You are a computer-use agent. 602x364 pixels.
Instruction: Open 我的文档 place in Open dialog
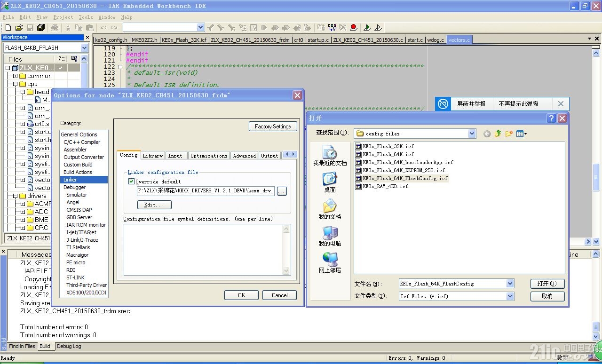[x=330, y=209]
